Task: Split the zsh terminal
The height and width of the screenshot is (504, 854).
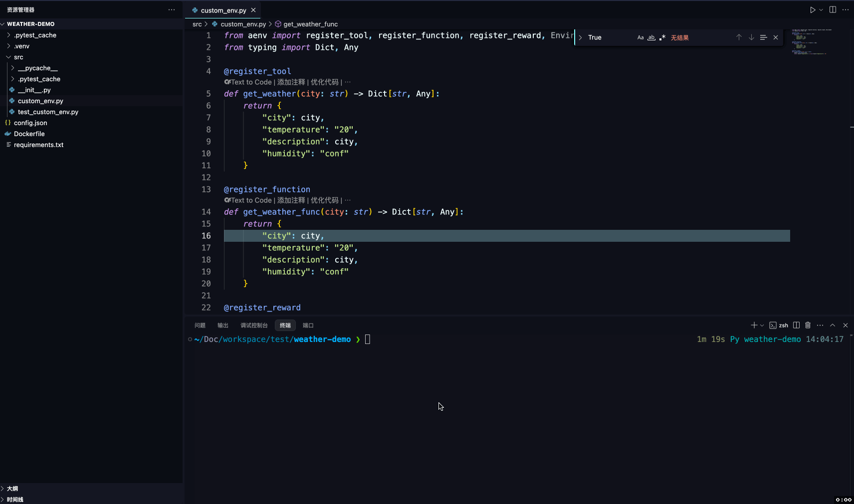Action: tap(796, 325)
